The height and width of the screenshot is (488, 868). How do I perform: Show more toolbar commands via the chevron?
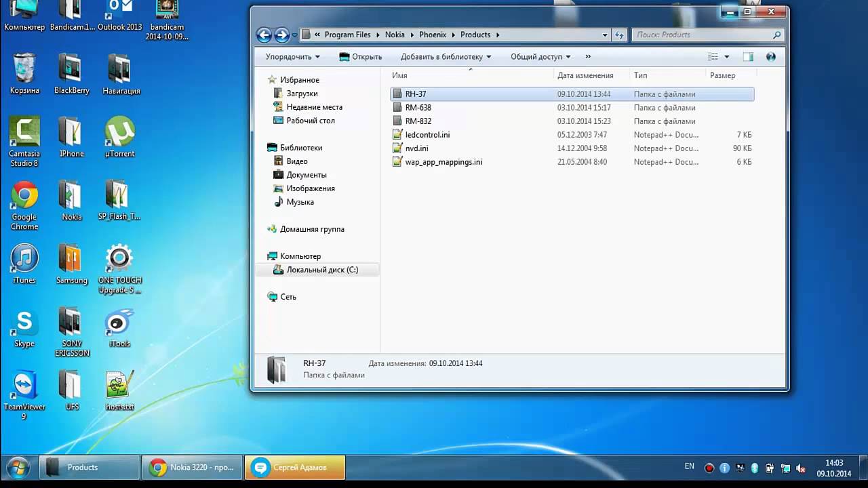[588, 57]
